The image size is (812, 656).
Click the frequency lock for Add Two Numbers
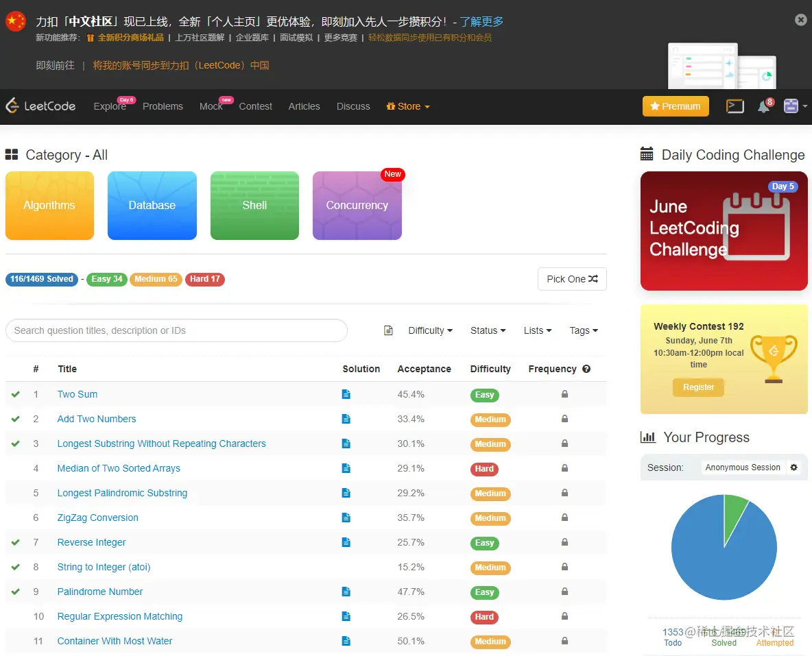564,418
